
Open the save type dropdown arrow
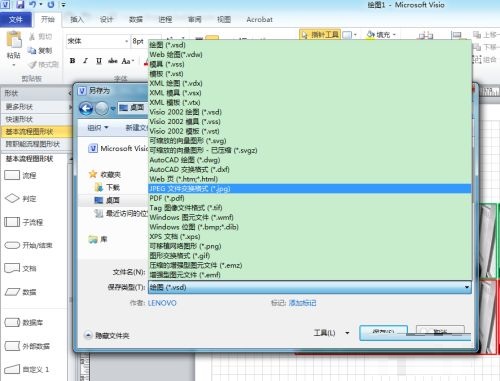(x=467, y=287)
